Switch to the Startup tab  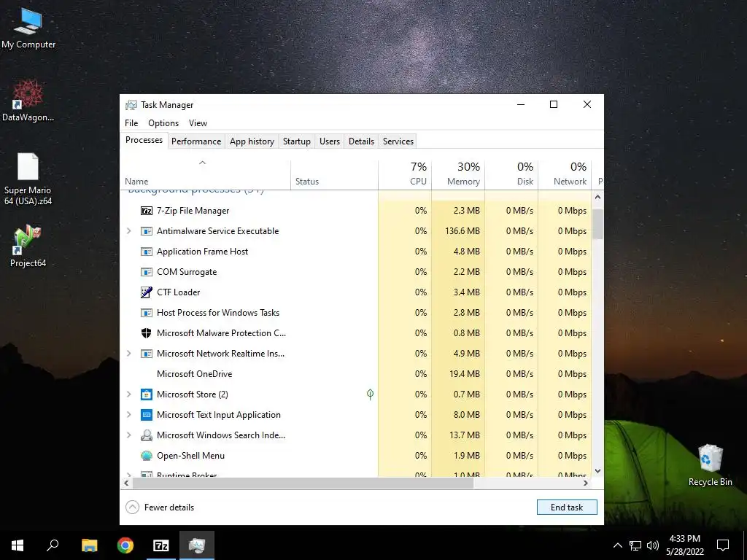pos(297,141)
